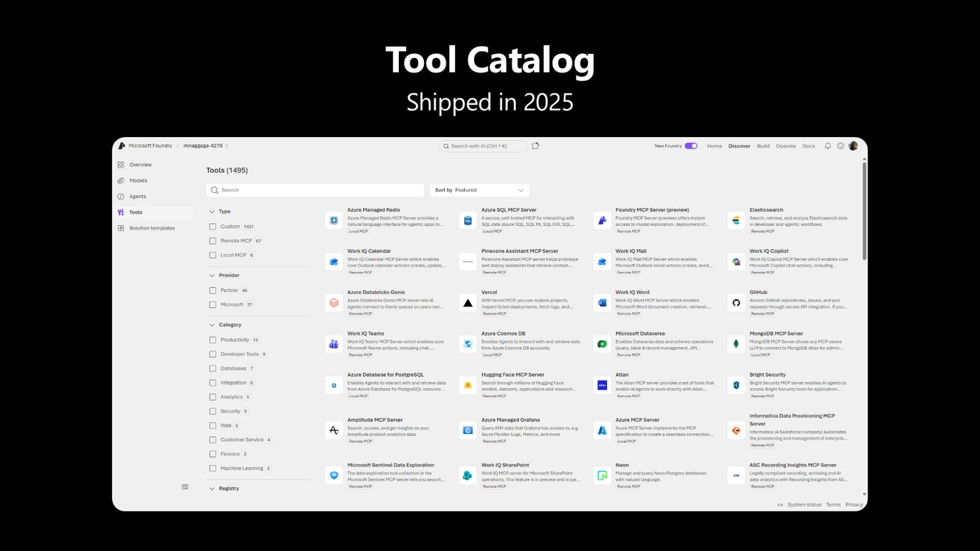Image resolution: width=980 pixels, height=551 pixels.
Task: Open the Neon tool icon
Action: pyautogui.click(x=602, y=476)
